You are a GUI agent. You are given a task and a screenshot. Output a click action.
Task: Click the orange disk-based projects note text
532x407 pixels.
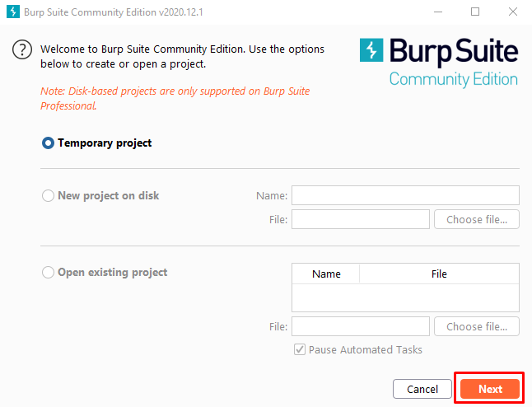point(175,98)
